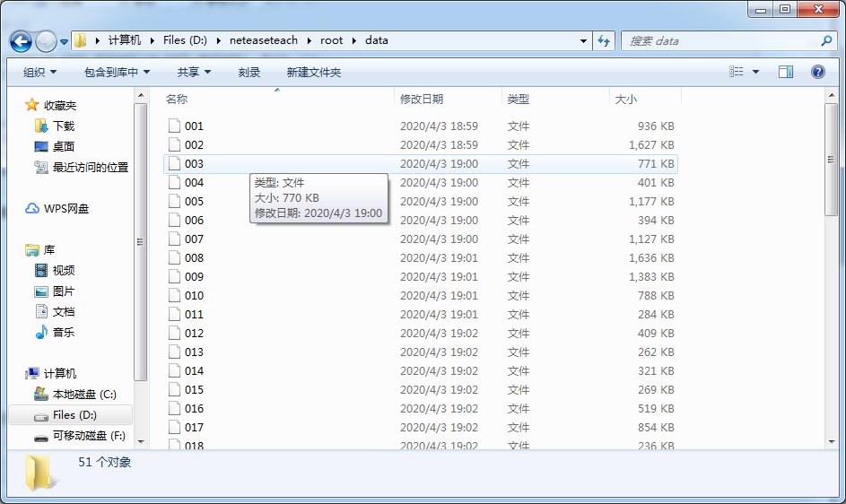This screenshot has width=846, height=504.
Task: Open the 音乐 library
Action: (x=64, y=333)
